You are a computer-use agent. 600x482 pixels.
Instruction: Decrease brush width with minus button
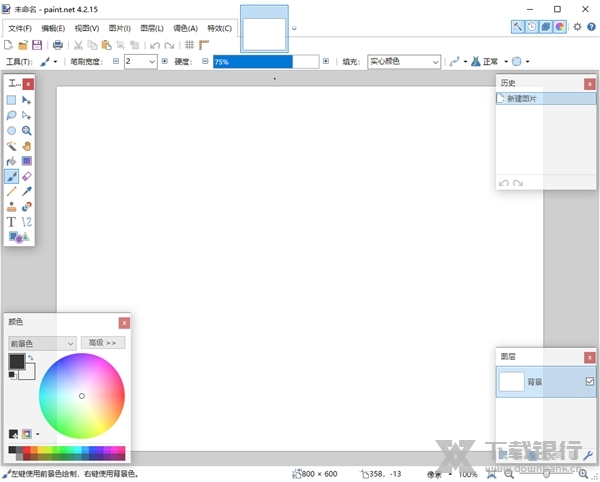tap(116, 61)
